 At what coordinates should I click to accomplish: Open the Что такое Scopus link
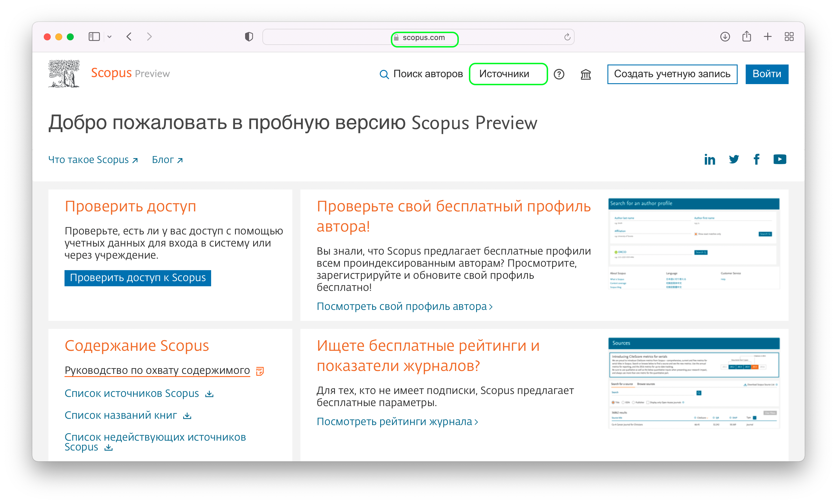pos(93,160)
